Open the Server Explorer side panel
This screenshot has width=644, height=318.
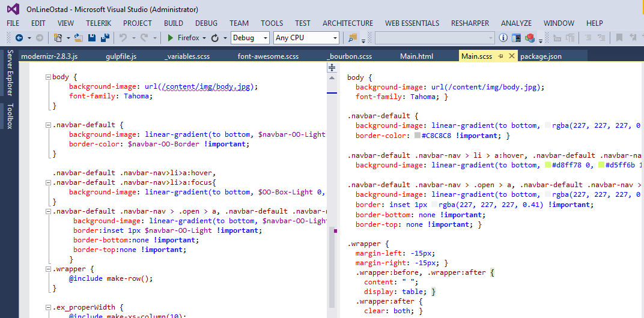[x=10, y=73]
